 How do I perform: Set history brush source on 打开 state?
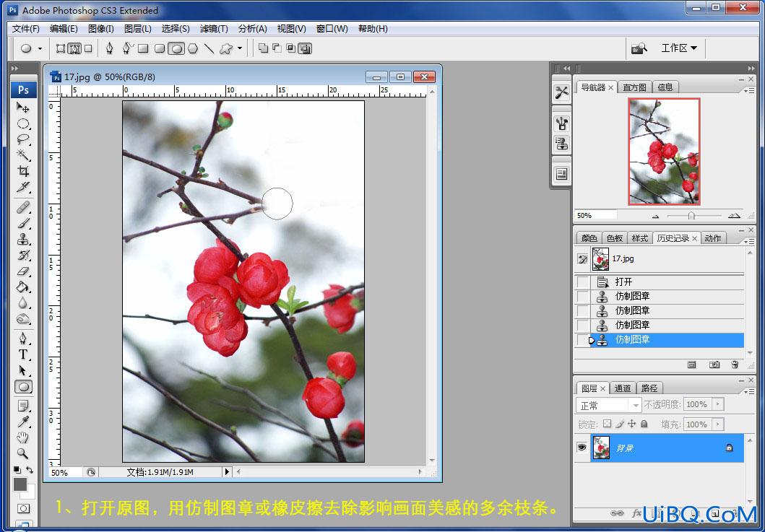tap(583, 282)
